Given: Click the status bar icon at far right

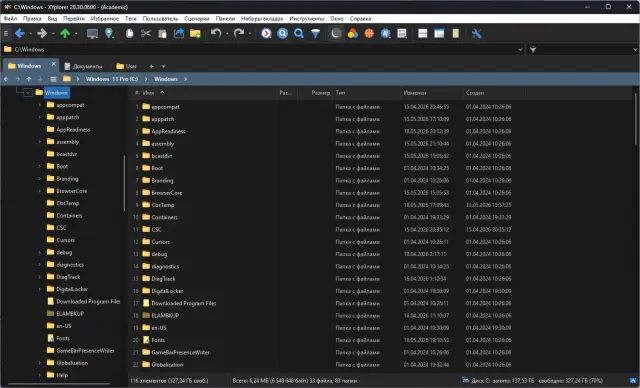Looking at the screenshot, I should (x=633, y=381).
